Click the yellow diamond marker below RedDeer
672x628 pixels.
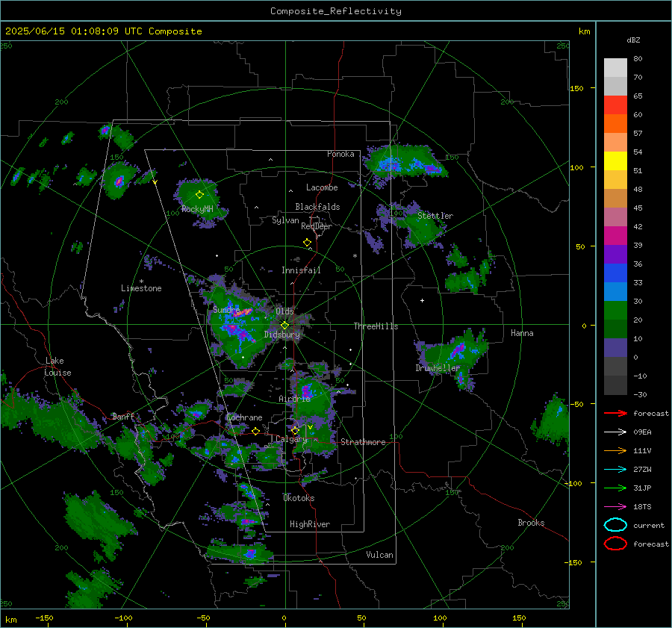(x=307, y=243)
